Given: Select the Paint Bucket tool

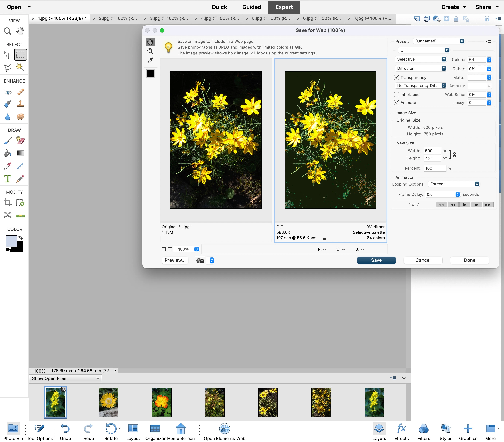Looking at the screenshot, I should tap(8, 153).
